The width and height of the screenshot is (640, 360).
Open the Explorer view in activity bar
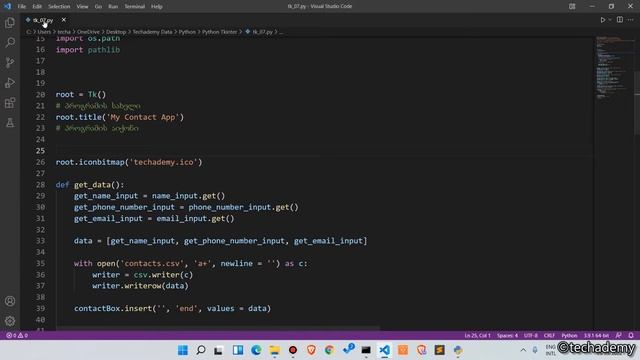pyautogui.click(x=10, y=22)
